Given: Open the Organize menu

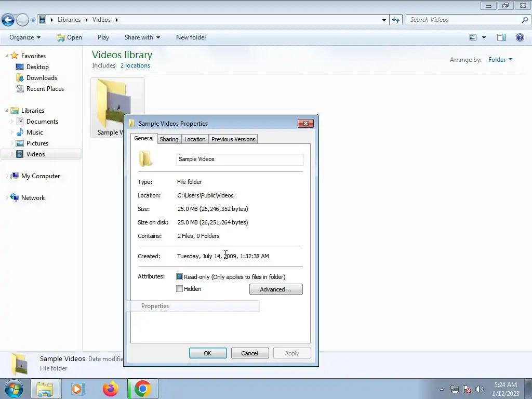Looking at the screenshot, I should coord(25,37).
